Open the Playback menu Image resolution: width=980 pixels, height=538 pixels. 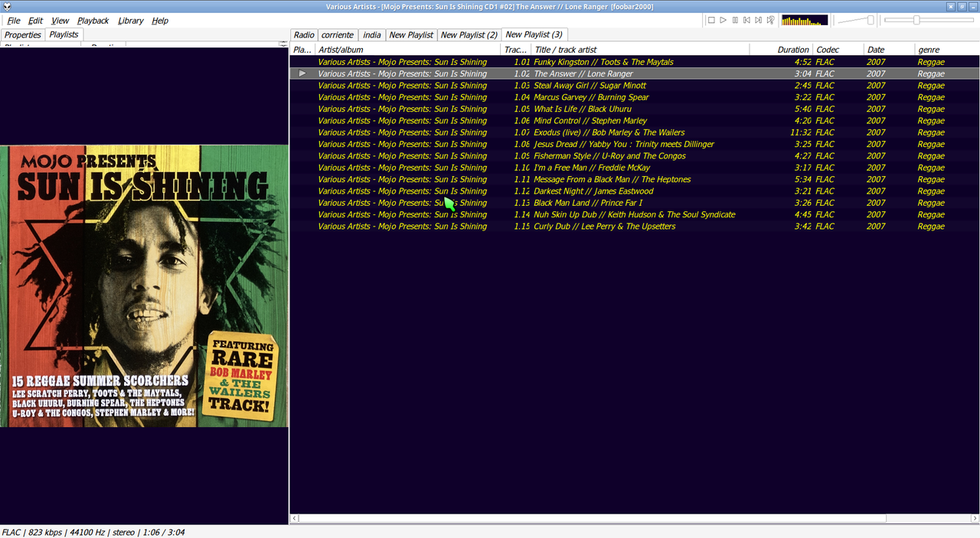pyautogui.click(x=93, y=21)
